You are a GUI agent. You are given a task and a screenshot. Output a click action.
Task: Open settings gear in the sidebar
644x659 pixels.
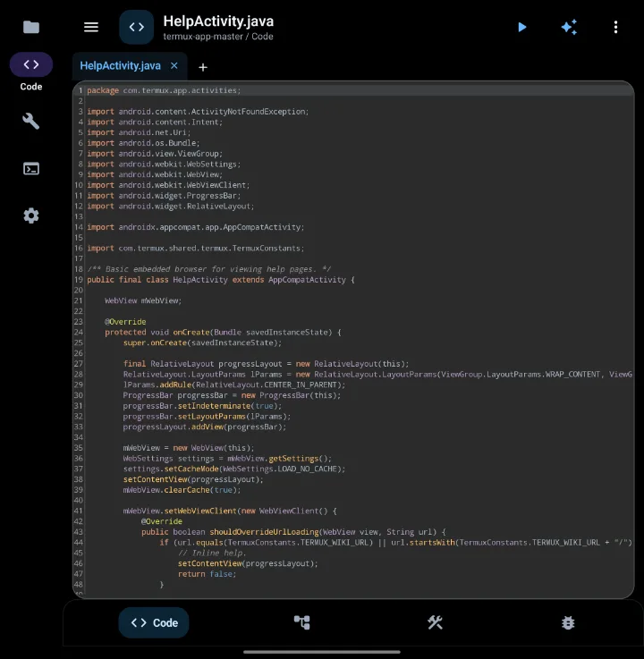31,216
